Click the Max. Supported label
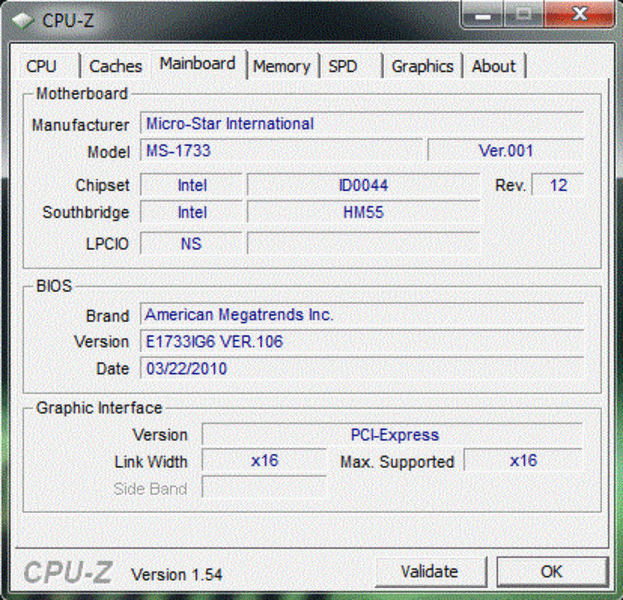This screenshot has height=600, width=623. click(x=397, y=462)
